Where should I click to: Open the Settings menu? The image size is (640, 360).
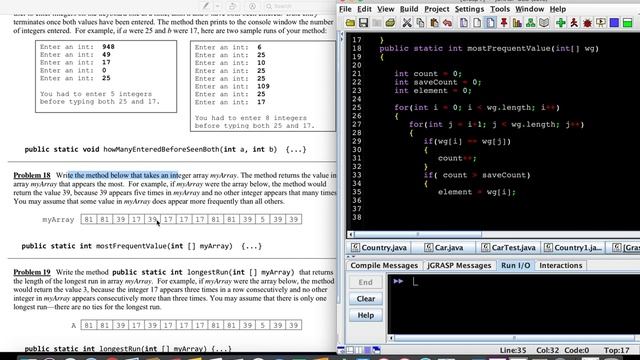469,9
